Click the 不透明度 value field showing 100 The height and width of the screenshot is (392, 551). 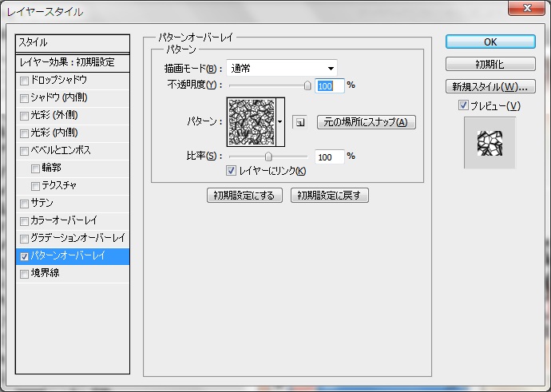tap(330, 86)
